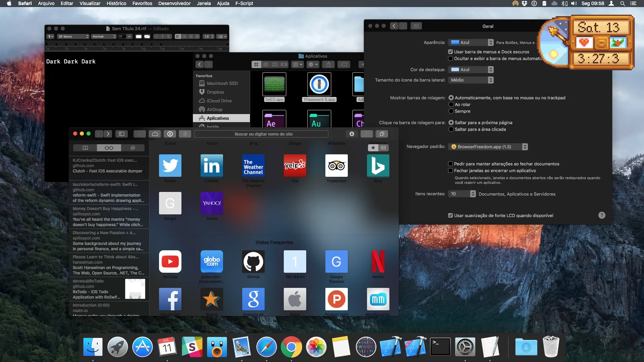
Task: Open the GitHub frequently visited tile
Action: click(x=253, y=261)
